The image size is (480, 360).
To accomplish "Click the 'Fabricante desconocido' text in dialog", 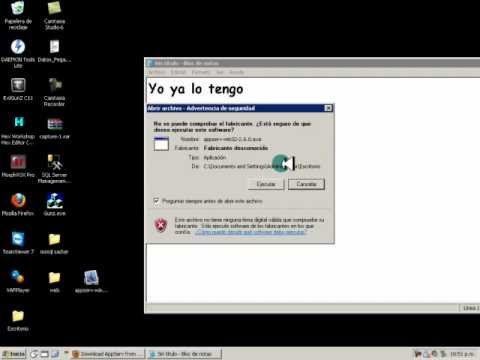I will [236, 148].
